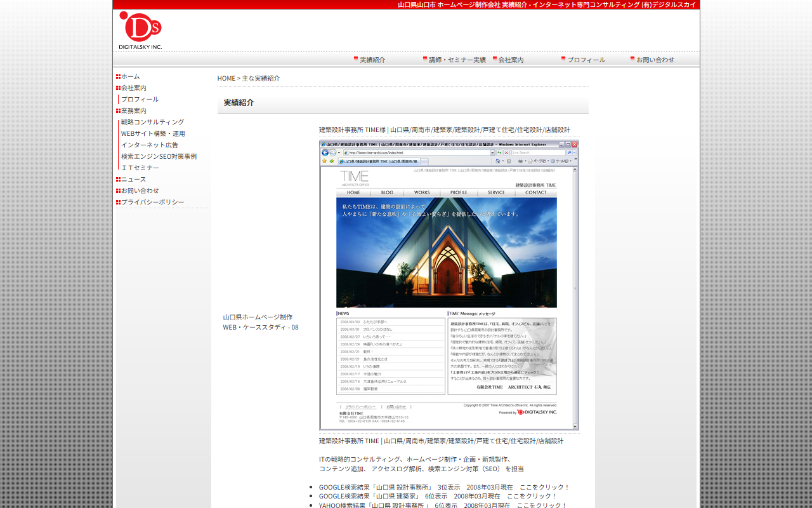Click プライバシーポリシー in the left sidebar
Viewport: 812px width, 508px height.
coord(152,202)
